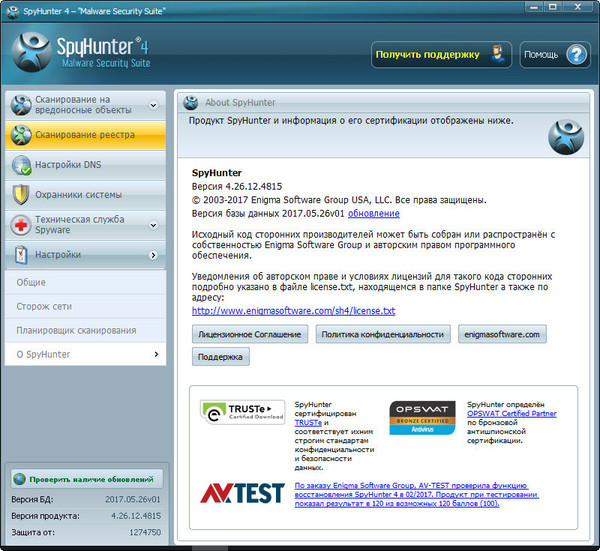Maximize the SpyHunter window

[553, 7]
